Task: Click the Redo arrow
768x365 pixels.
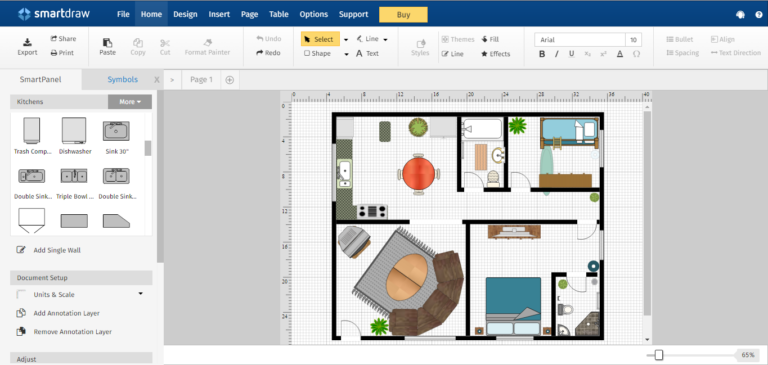Action: (x=260, y=53)
